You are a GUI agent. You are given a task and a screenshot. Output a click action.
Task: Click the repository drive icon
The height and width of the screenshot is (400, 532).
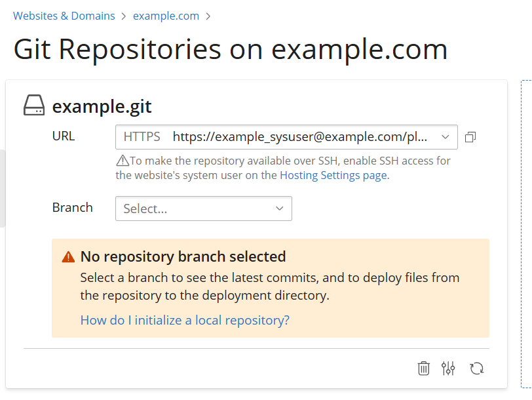pos(34,106)
